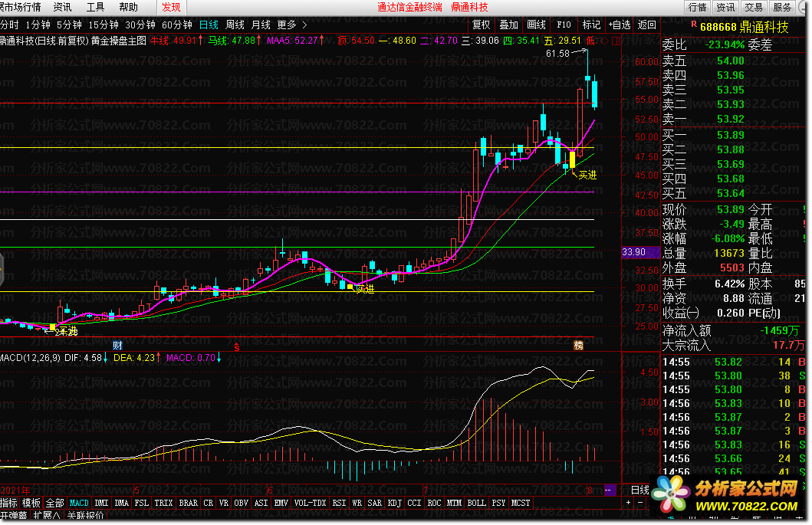This screenshot has width=812, height=525.
Task: Switch to 月线 monthly chart
Action: coord(261,25)
